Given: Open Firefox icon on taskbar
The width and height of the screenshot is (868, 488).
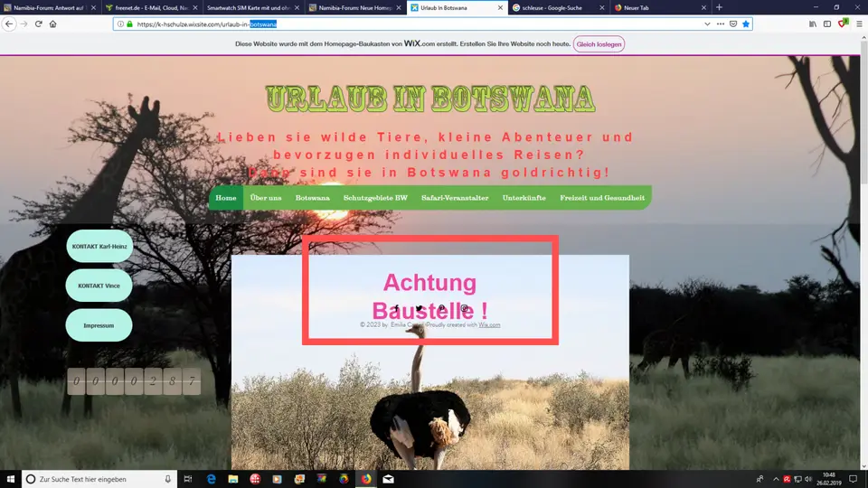Looking at the screenshot, I should point(366,479).
